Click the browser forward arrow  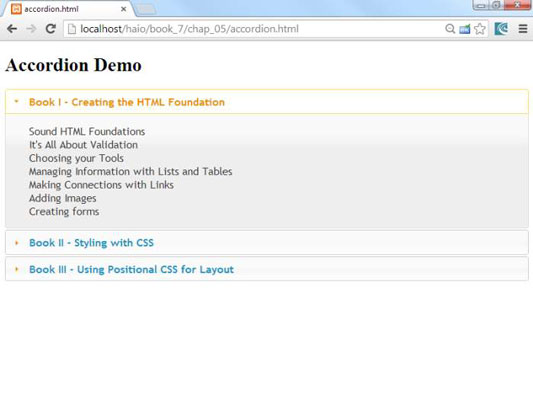pyautogui.click(x=31, y=29)
